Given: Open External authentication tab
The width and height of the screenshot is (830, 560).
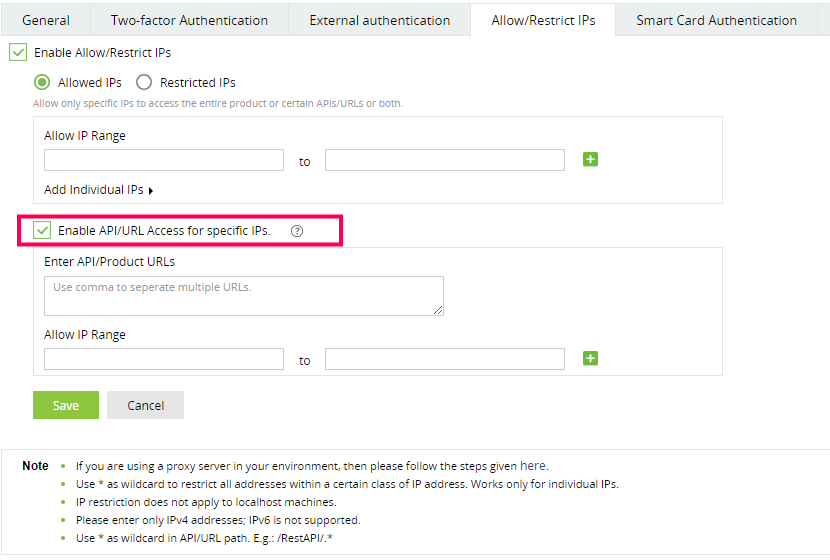Looking at the screenshot, I should coord(379,20).
